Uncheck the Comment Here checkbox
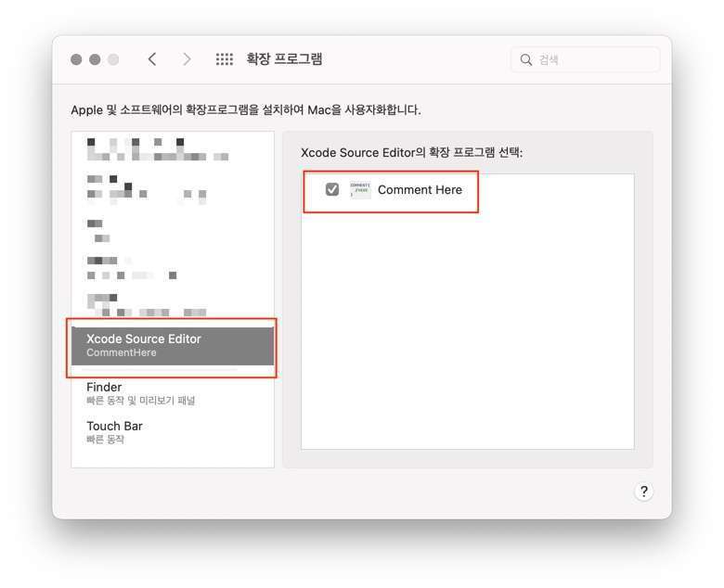The image size is (724, 588). click(x=332, y=190)
